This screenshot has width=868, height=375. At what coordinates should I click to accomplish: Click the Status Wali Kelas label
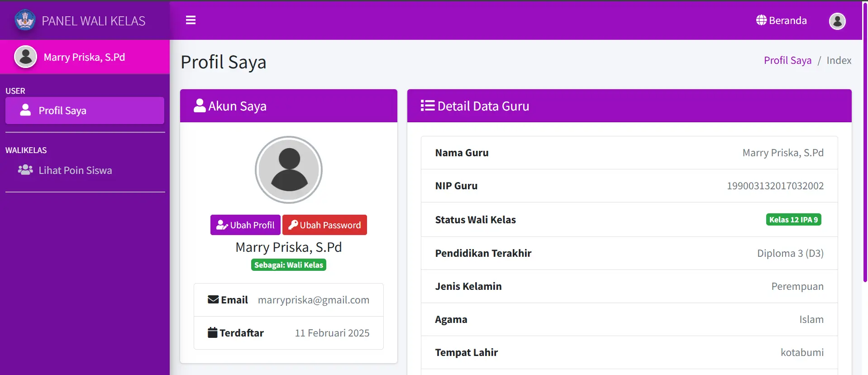(475, 220)
